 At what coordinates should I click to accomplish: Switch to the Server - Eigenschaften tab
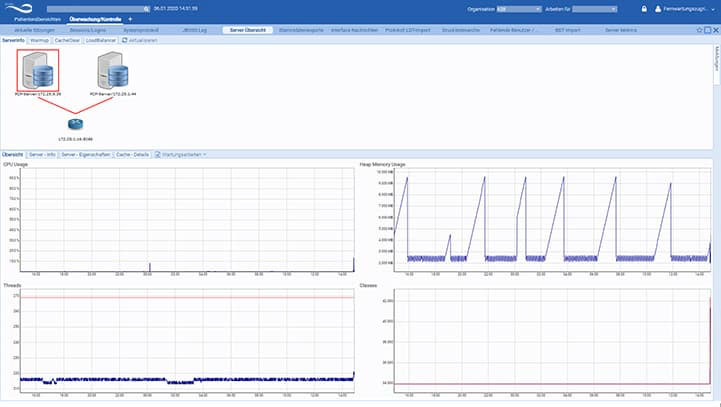click(x=86, y=155)
